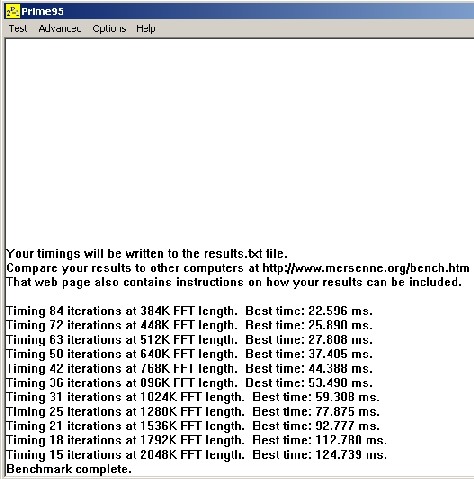Select the 512K FFT length timing line
Screen dimensions: 474x479
(x=189, y=340)
